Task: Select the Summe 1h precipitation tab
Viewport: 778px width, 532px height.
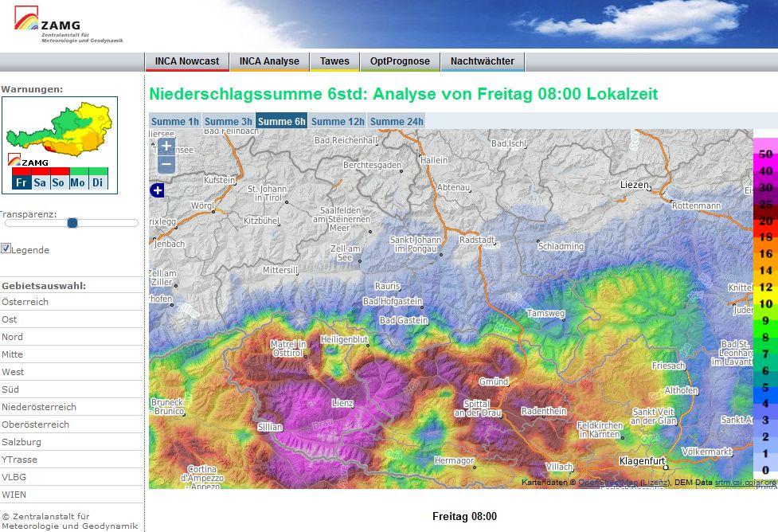Action: [x=174, y=122]
